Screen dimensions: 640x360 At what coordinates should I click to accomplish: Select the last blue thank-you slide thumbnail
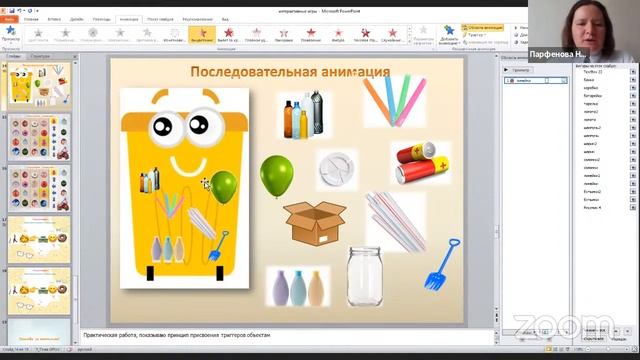pos(39,332)
